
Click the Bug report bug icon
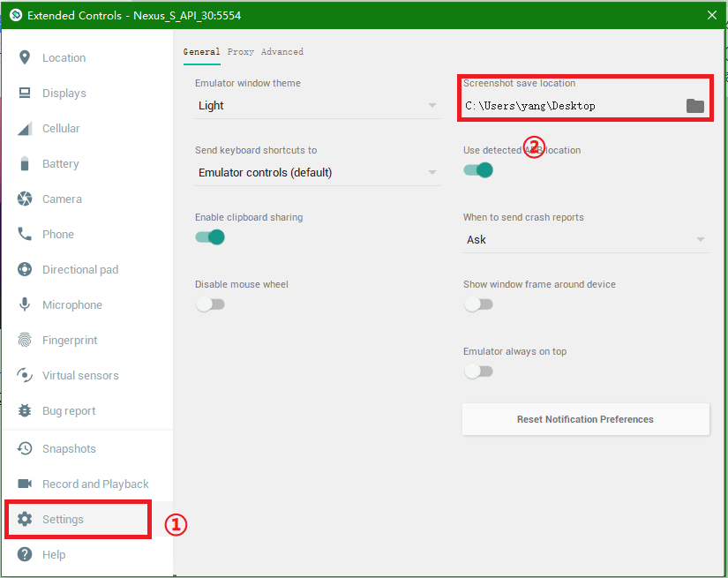click(x=25, y=410)
